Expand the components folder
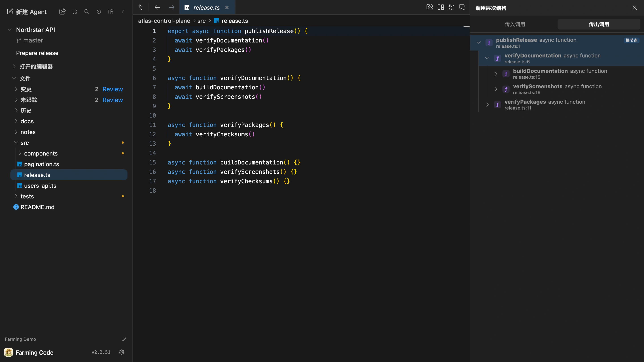This screenshot has width=644, height=362. coord(20,153)
